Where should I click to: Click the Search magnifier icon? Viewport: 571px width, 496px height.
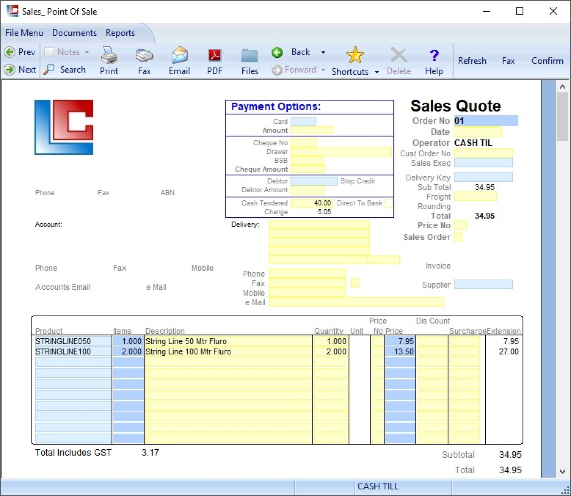click(48, 70)
